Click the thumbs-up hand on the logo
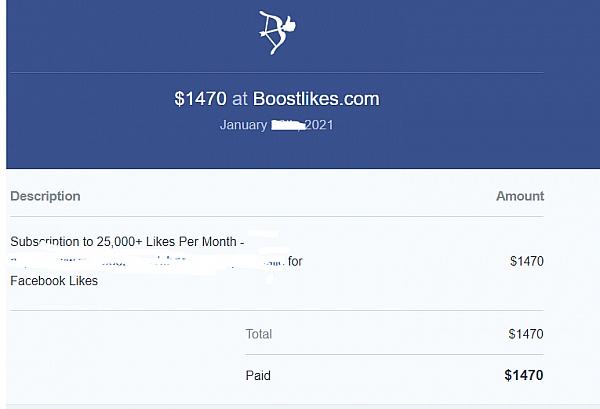Screen dimensions: 600x409 (289, 24)
